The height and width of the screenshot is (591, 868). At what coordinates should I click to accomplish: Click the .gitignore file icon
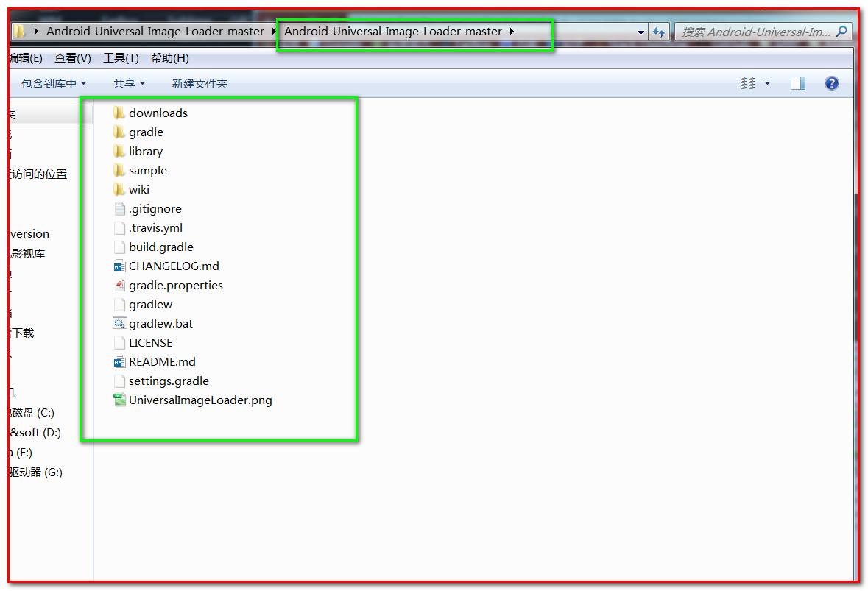tap(119, 209)
